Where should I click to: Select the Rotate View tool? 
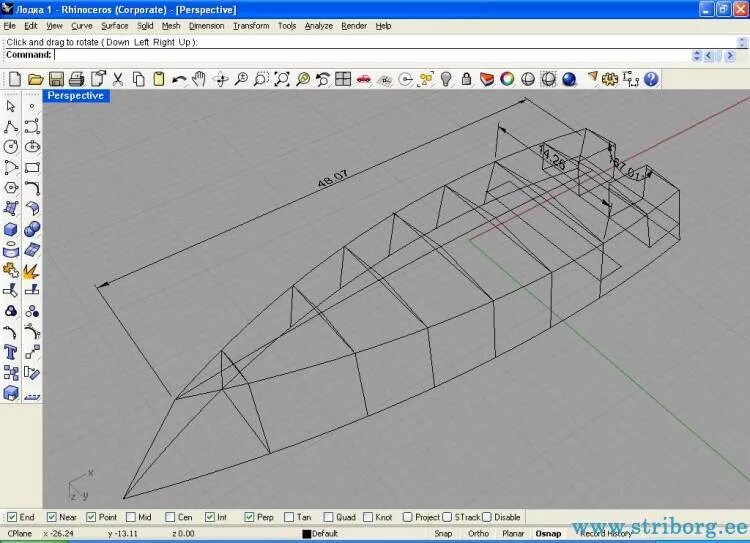click(221, 79)
